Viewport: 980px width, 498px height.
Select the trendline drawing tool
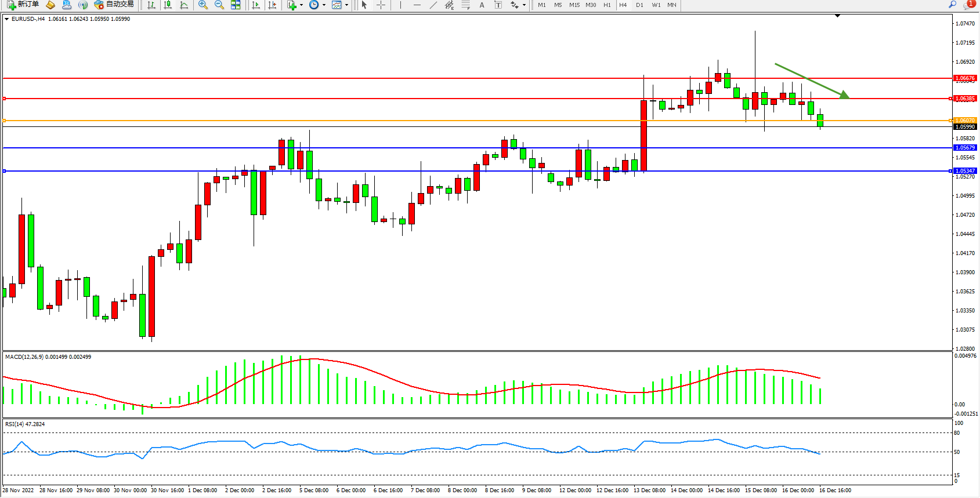tap(433, 5)
